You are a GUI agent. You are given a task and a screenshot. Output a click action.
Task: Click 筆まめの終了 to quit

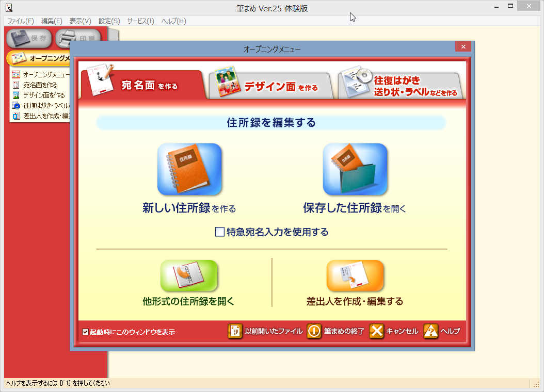coord(338,332)
